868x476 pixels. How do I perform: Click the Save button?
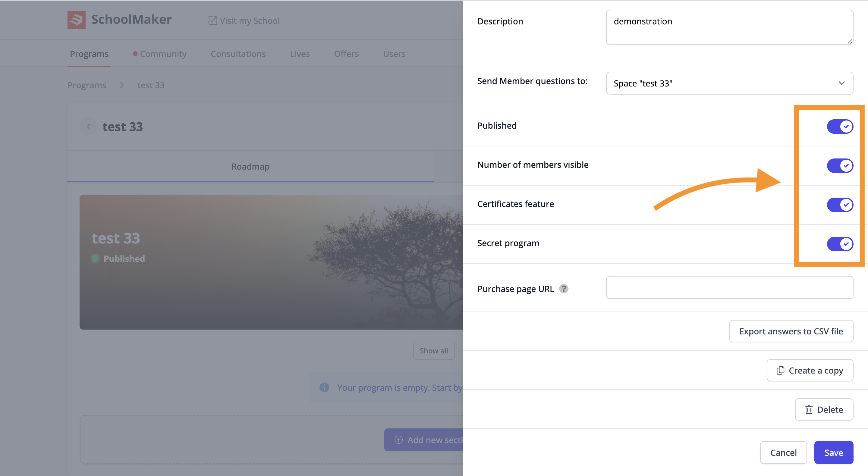(x=834, y=453)
